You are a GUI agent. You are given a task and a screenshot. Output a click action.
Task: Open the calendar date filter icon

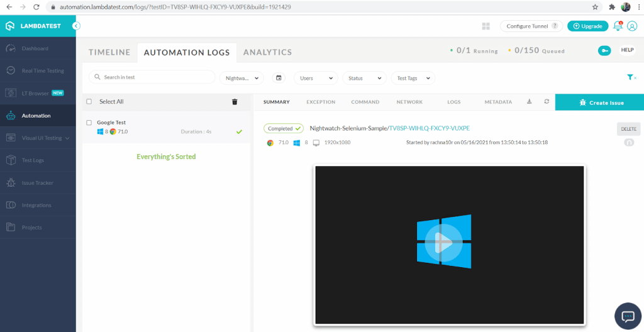click(279, 78)
